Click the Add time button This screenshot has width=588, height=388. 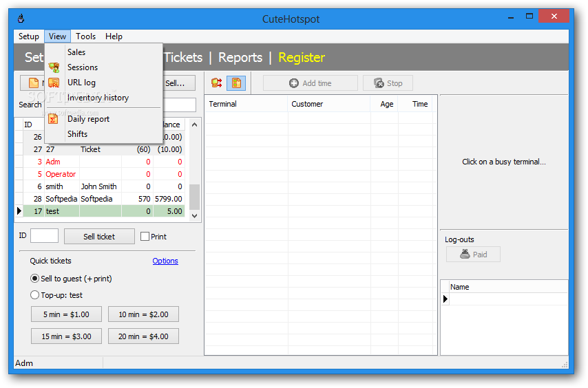coord(311,83)
